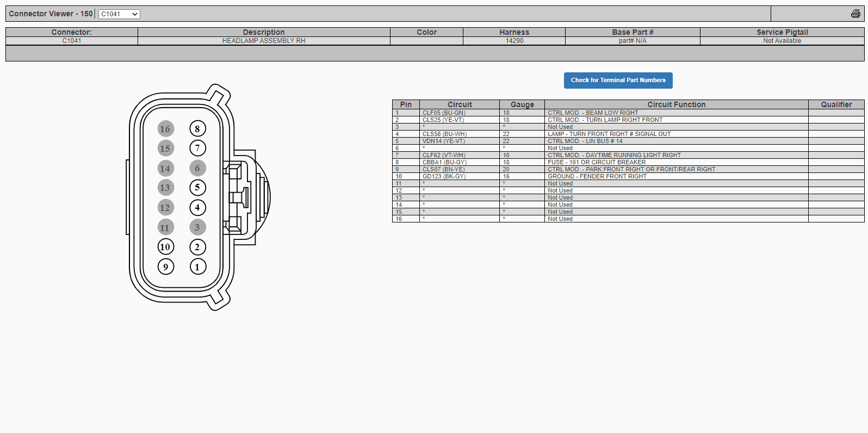Image resolution: width=868 pixels, height=433 pixels.
Task: Click CTRL MOD. - BEAM LOW RIGHT text
Action: (593, 113)
